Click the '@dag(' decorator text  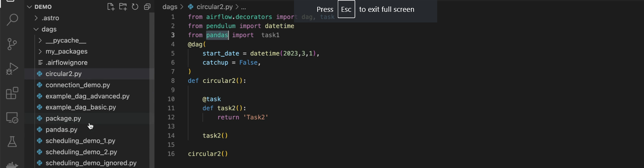(x=197, y=44)
